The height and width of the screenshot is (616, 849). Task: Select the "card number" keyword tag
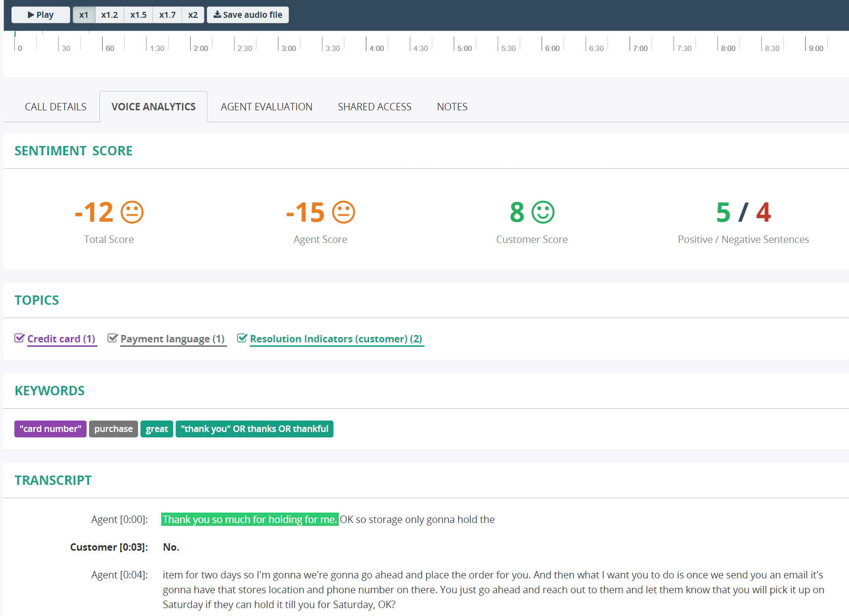50,428
